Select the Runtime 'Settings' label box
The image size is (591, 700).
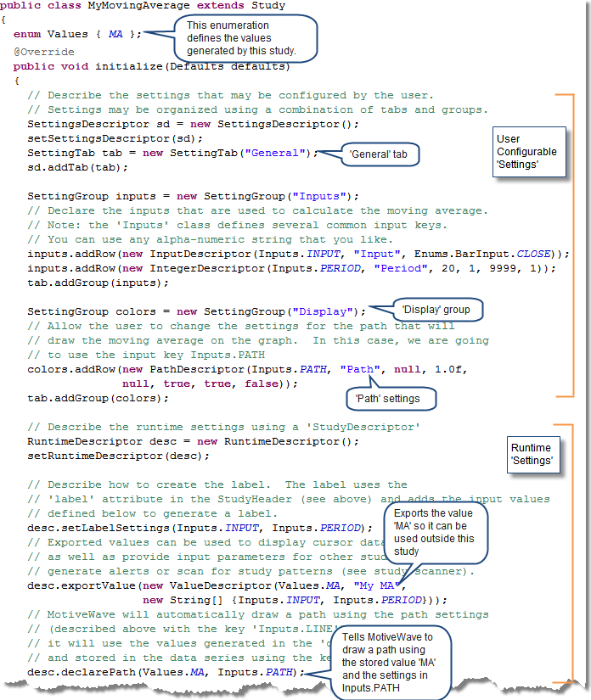pos(532,454)
